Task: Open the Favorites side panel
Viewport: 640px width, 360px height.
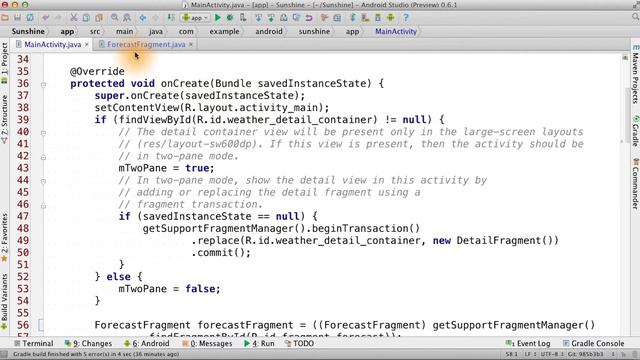Action: click(4, 238)
